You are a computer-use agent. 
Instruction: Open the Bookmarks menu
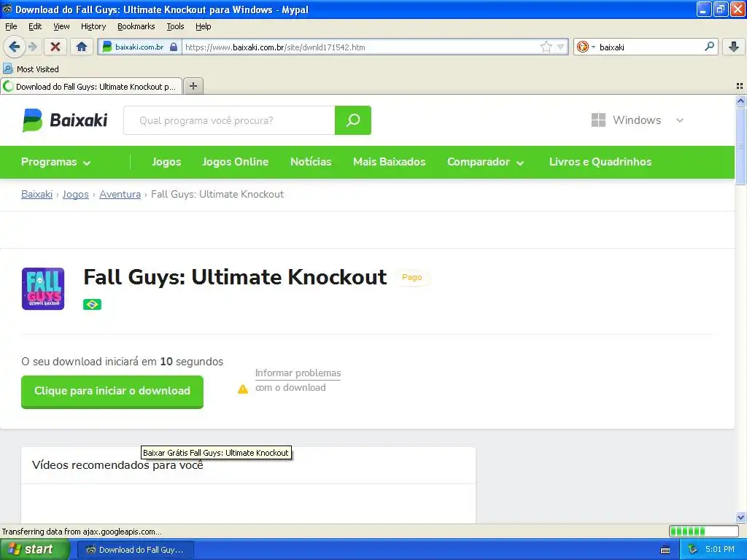136,26
